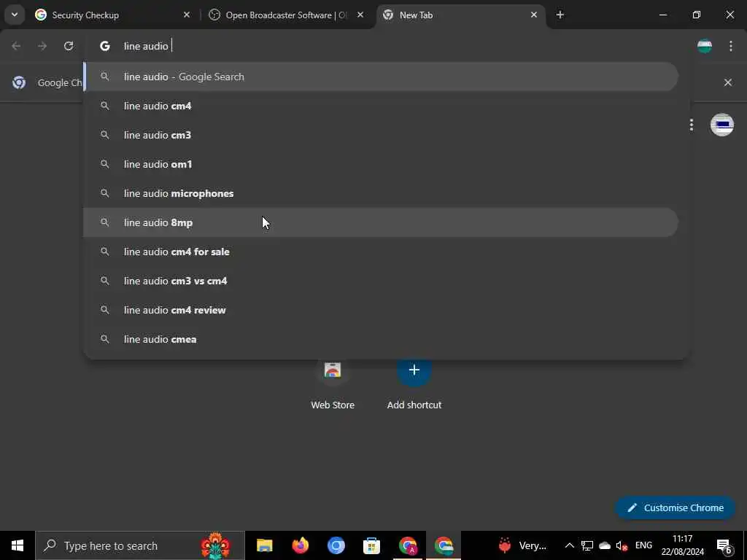Choose the 'line audio cm3' suggestion

click(381, 135)
